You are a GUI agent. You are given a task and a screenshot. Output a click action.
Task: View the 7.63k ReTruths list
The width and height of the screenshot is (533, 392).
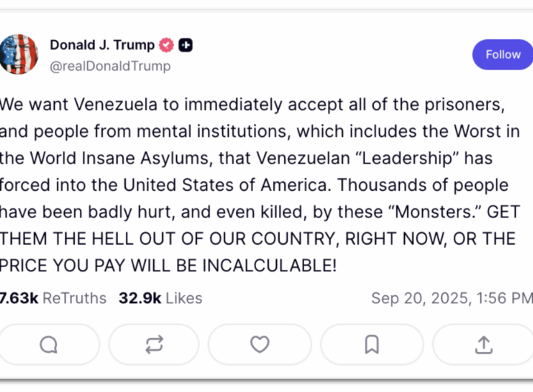53,298
